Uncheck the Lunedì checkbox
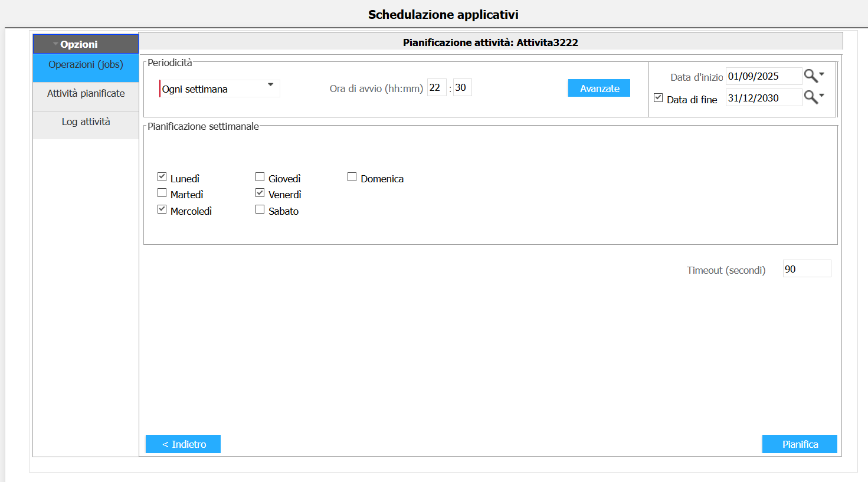This screenshot has width=868, height=482. (x=162, y=177)
